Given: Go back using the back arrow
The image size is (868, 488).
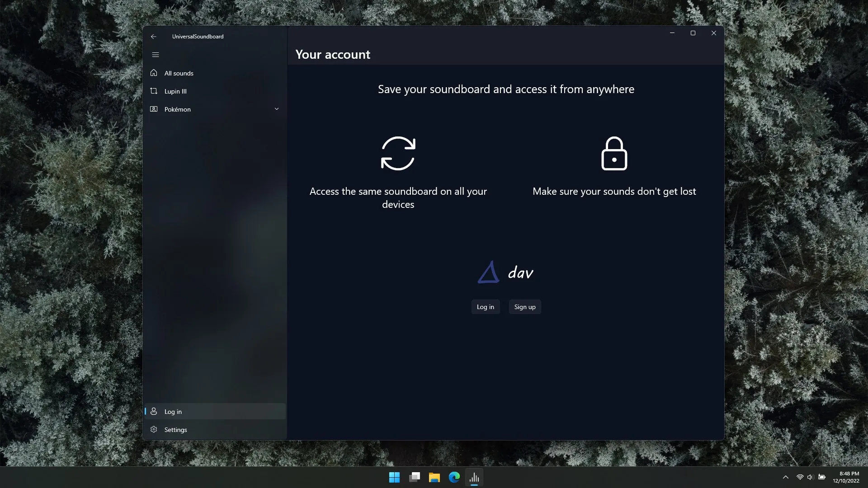Looking at the screenshot, I should tap(154, 37).
